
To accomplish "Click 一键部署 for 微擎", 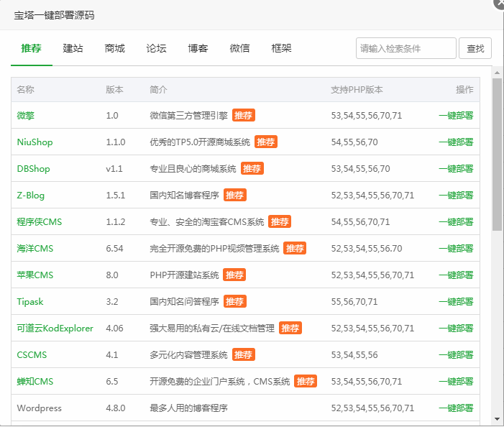I will point(456,115).
